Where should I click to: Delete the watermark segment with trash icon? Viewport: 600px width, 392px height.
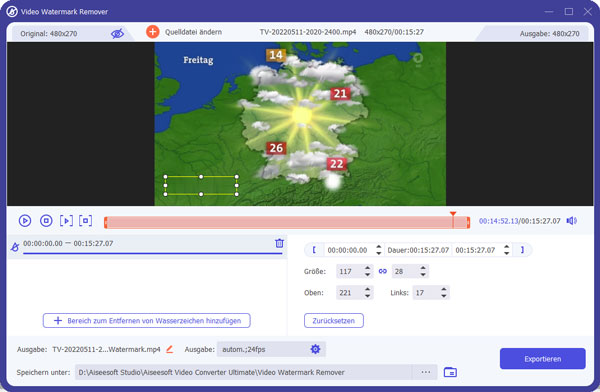280,243
